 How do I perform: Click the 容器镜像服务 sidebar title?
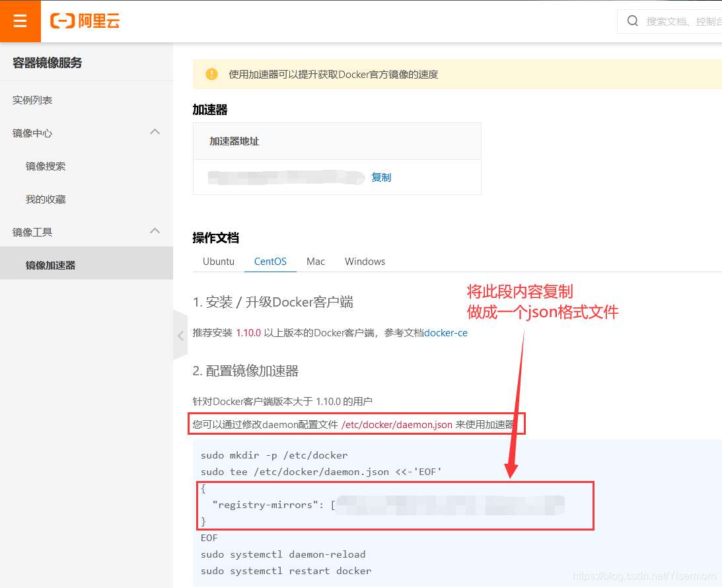pyautogui.click(x=48, y=63)
